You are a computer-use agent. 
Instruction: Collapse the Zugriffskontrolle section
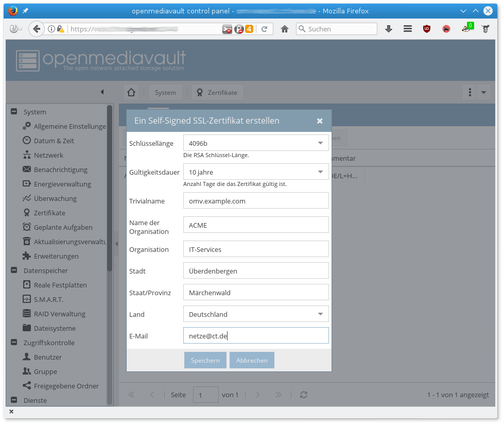tap(14, 343)
